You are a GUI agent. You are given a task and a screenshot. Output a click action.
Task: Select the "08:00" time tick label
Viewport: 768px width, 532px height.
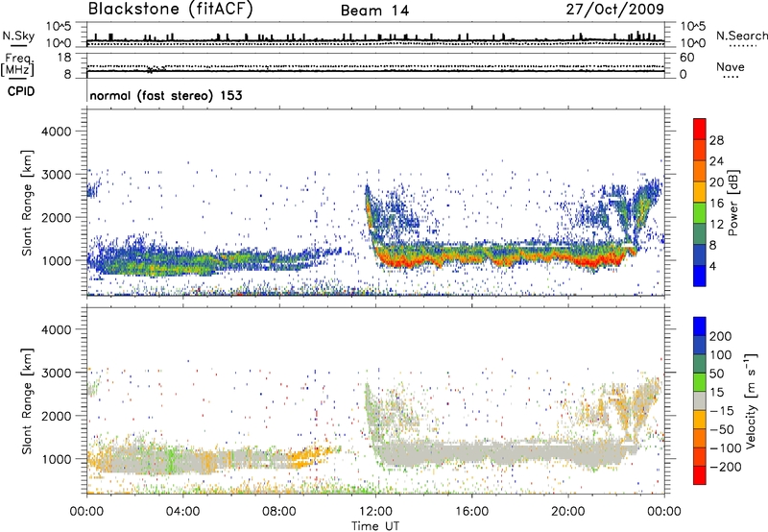[x=279, y=512]
